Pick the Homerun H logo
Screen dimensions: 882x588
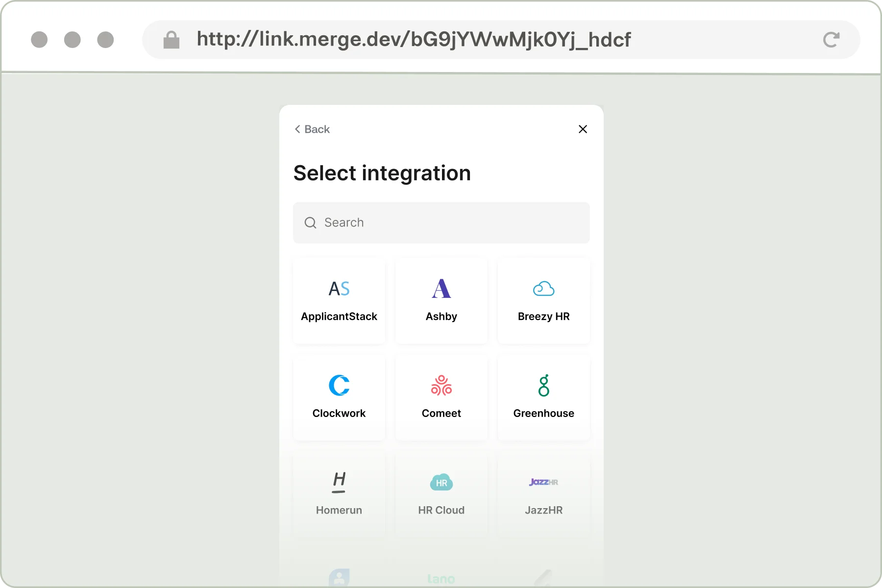[x=339, y=482]
